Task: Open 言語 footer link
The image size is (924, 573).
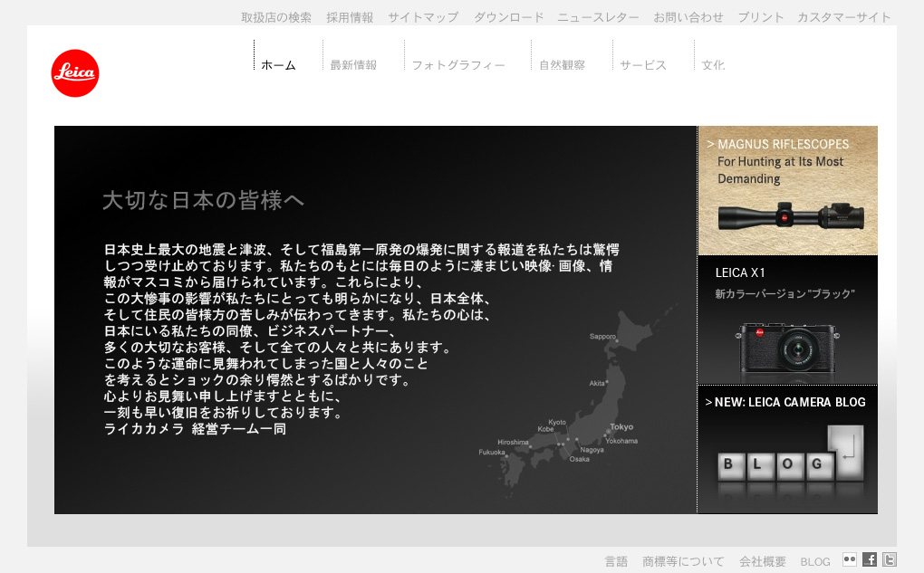Action: (616, 562)
